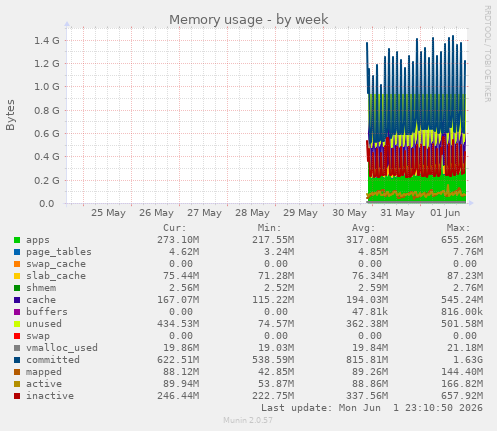This screenshot has height=431, width=497.
Task: Click the 'Munin 2.0.57' version text
Action: [x=248, y=420]
